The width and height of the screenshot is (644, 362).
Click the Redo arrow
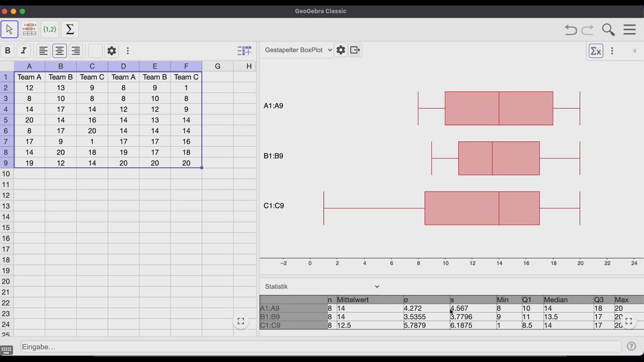(587, 30)
